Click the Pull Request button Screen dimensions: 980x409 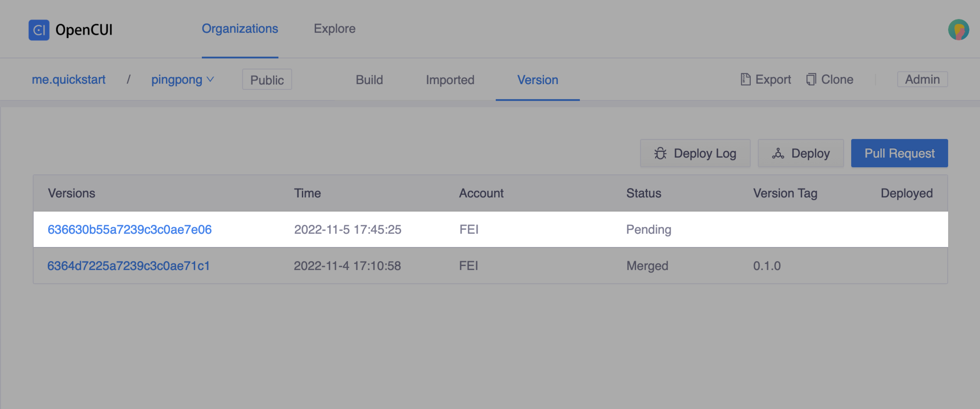899,153
